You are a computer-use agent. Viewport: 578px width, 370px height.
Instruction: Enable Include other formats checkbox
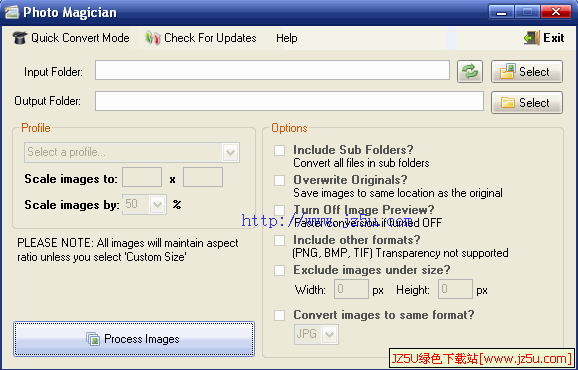[279, 240]
